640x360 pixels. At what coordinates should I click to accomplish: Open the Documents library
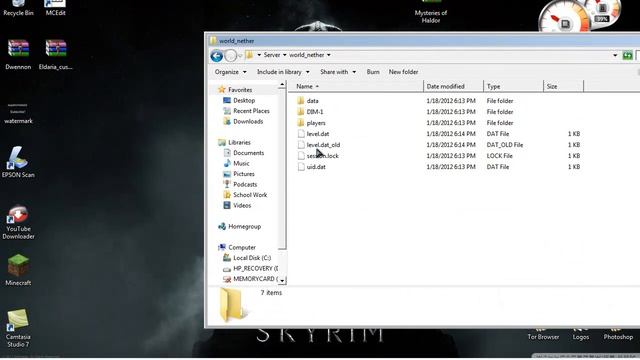click(244, 153)
